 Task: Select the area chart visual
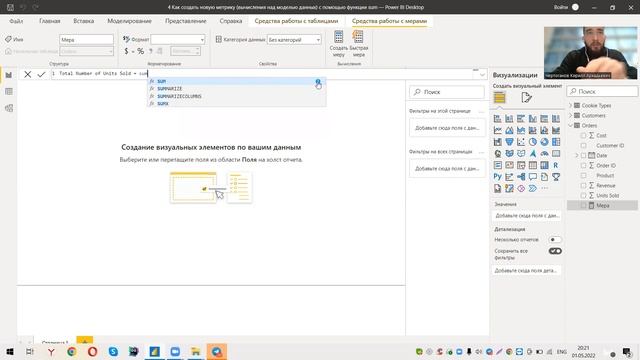pyautogui.click(x=509, y=130)
